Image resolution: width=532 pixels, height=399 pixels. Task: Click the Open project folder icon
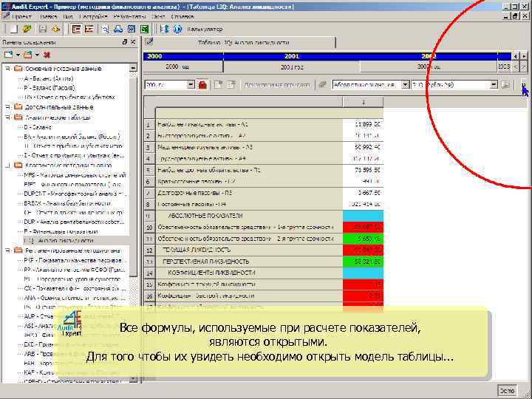click(27, 29)
